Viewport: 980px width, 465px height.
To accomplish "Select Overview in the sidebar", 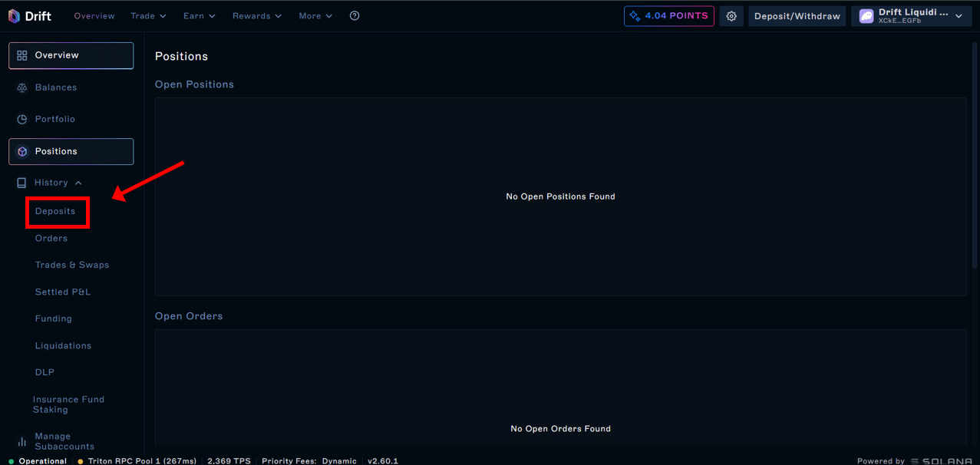I will pyautogui.click(x=71, y=55).
